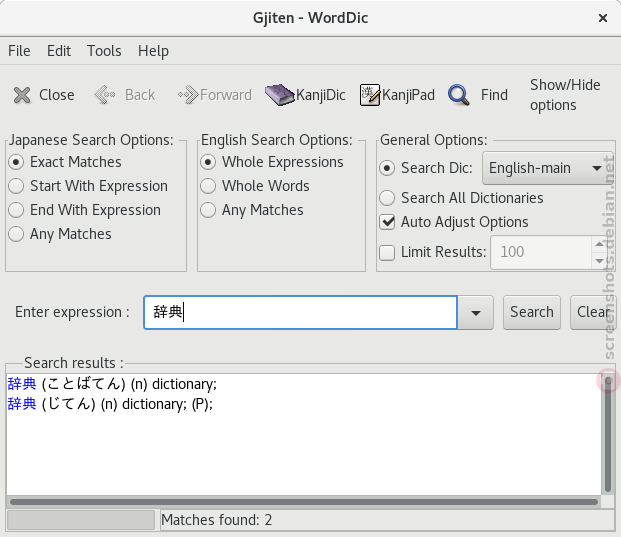Click the Close X icon in toolbar
This screenshot has width=621, height=537.
coord(22,95)
